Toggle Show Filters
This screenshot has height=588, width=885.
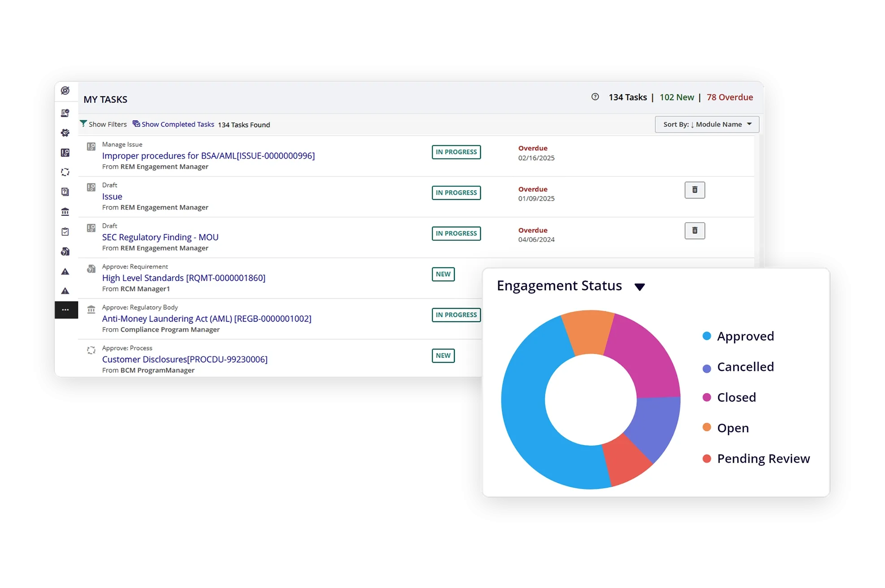coord(104,124)
